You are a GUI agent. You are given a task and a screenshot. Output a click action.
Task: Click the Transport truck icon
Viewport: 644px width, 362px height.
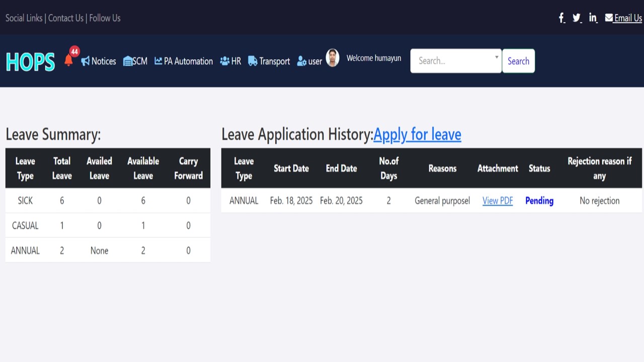(253, 61)
